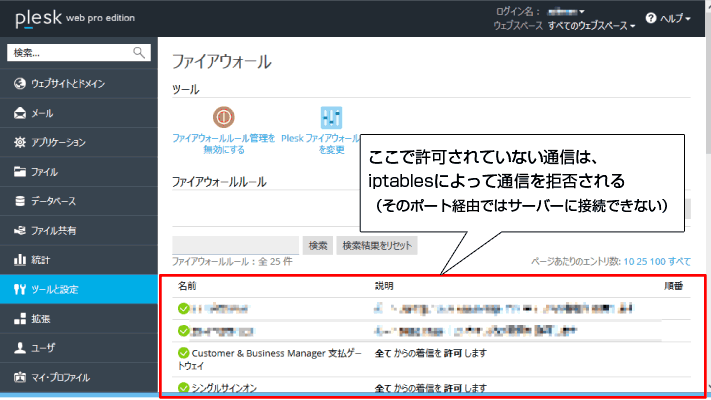Click the globe icon for ウェブサイトとドメイン

[x=19, y=83]
